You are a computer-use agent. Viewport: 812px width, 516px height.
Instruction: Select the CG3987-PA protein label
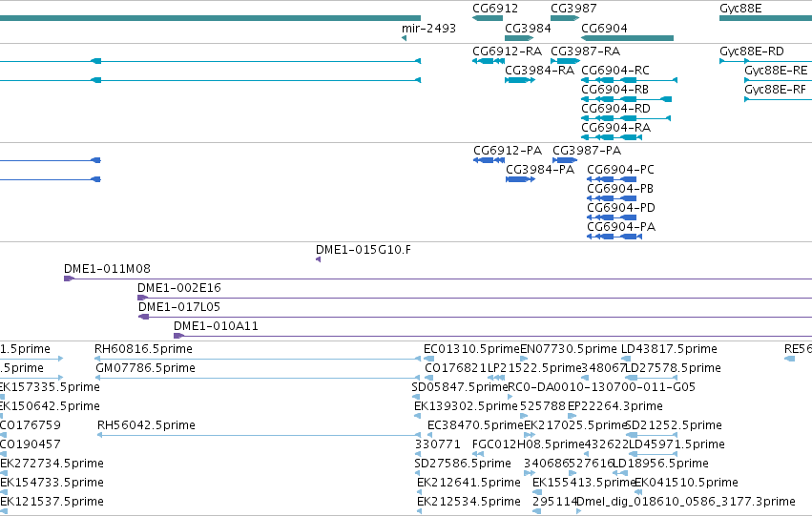coord(587,151)
